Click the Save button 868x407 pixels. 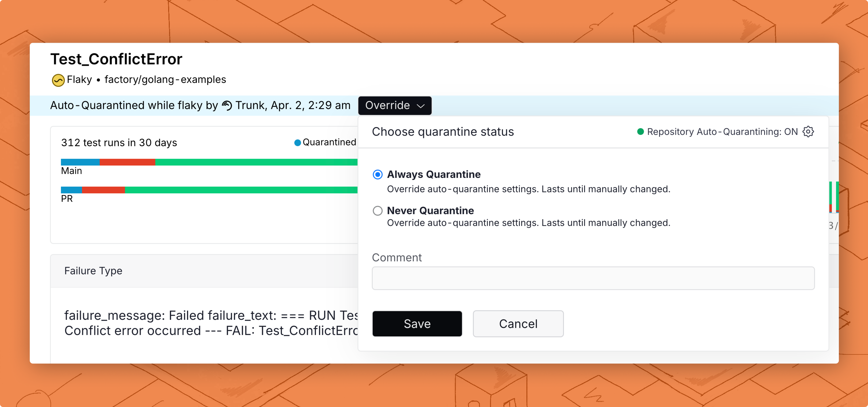(x=417, y=324)
